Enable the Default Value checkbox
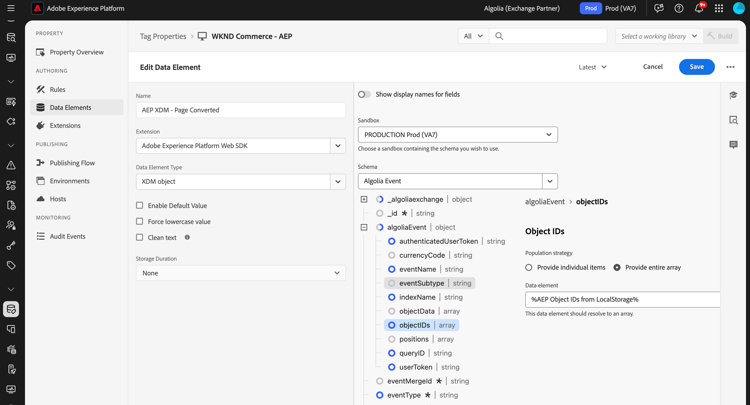 coord(140,206)
